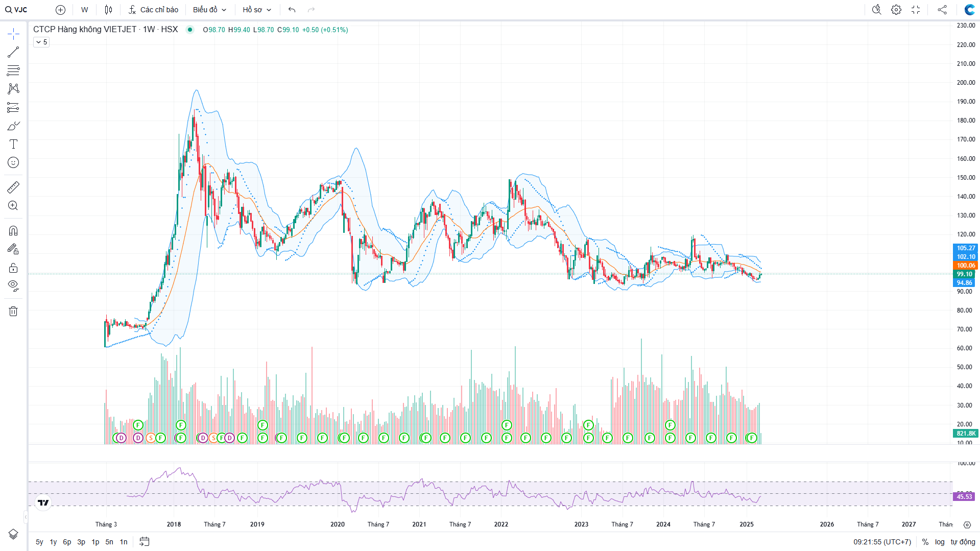Toggle fullscreen mode icon
This screenshot has height=551, width=980.
pos(916,10)
